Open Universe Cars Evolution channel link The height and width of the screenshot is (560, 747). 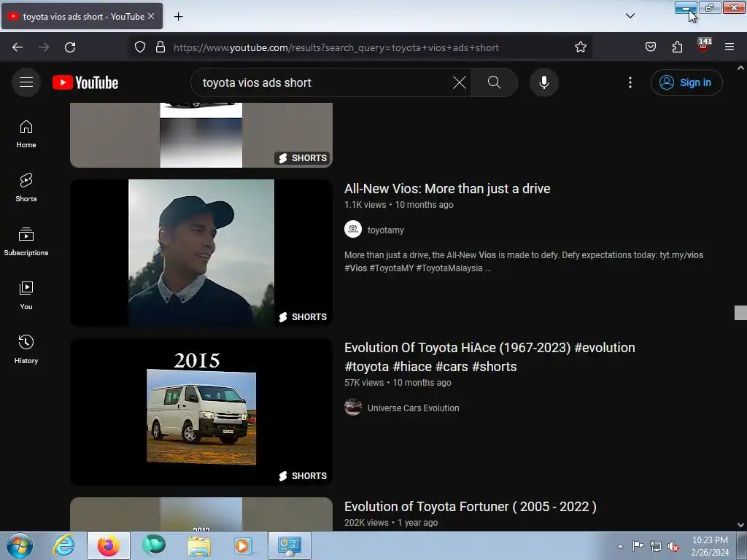pos(413,408)
